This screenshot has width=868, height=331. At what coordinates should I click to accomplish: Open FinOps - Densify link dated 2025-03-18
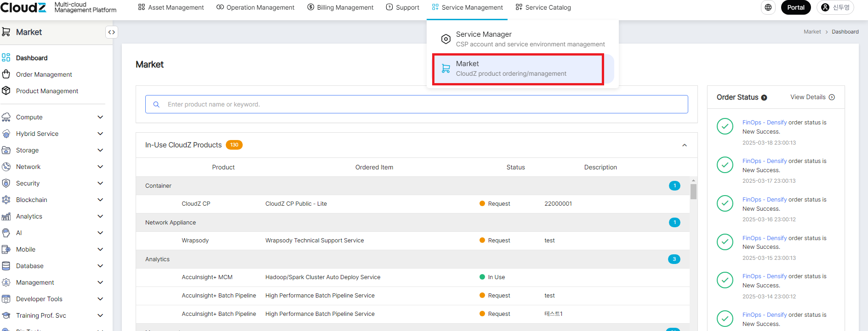pos(765,123)
